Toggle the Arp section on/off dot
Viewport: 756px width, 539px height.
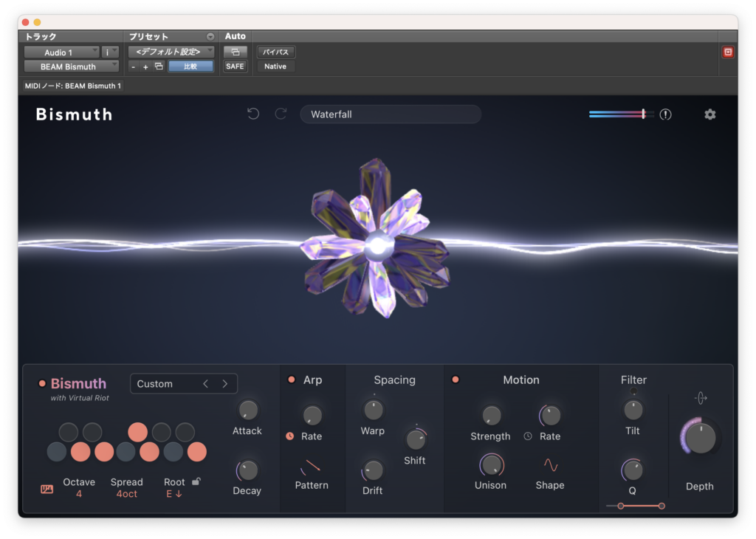click(x=291, y=380)
